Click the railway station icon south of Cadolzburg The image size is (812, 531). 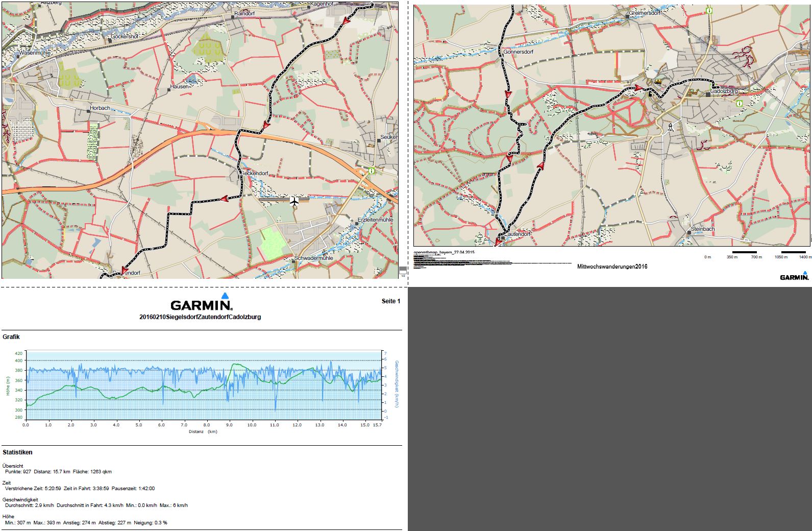click(671, 127)
